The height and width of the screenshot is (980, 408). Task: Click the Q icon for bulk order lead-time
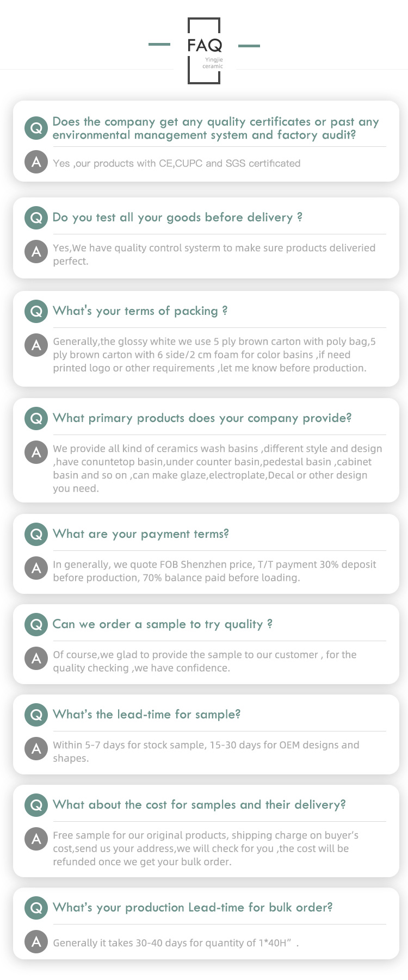(36, 908)
